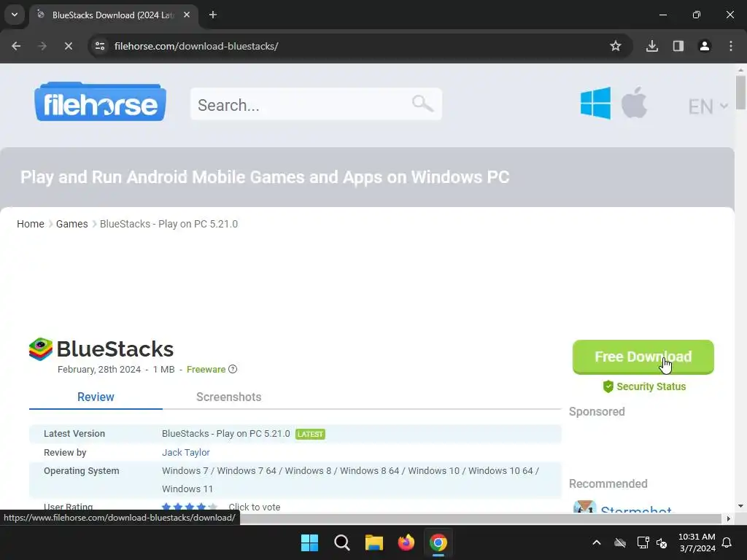Image resolution: width=747 pixels, height=560 pixels.
Task: Click the LATEST version badge
Action: pos(310,434)
